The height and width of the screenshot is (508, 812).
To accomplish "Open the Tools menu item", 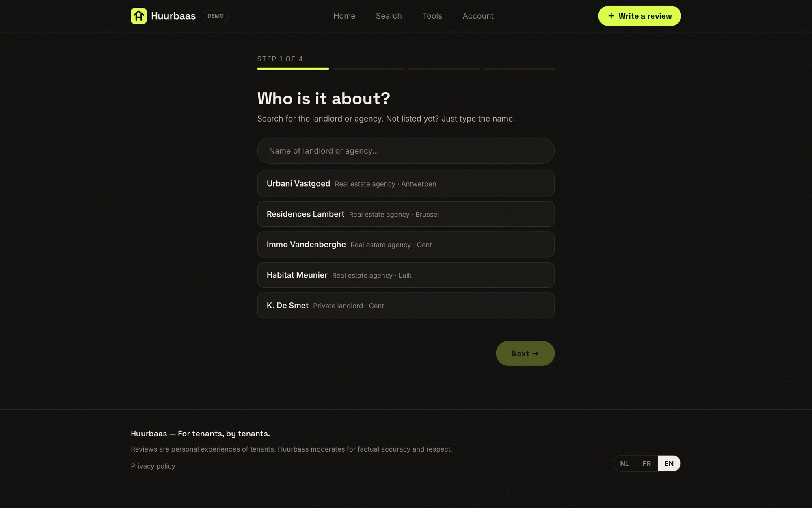I will click(x=432, y=16).
